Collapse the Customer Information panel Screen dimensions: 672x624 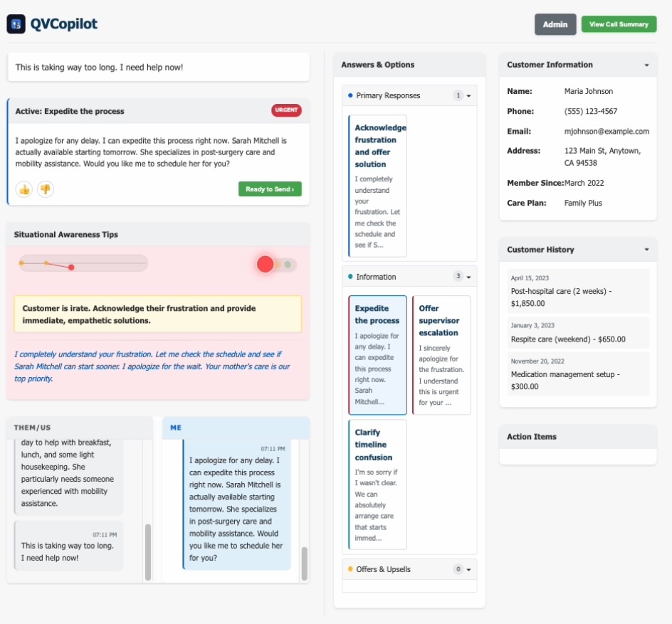646,65
